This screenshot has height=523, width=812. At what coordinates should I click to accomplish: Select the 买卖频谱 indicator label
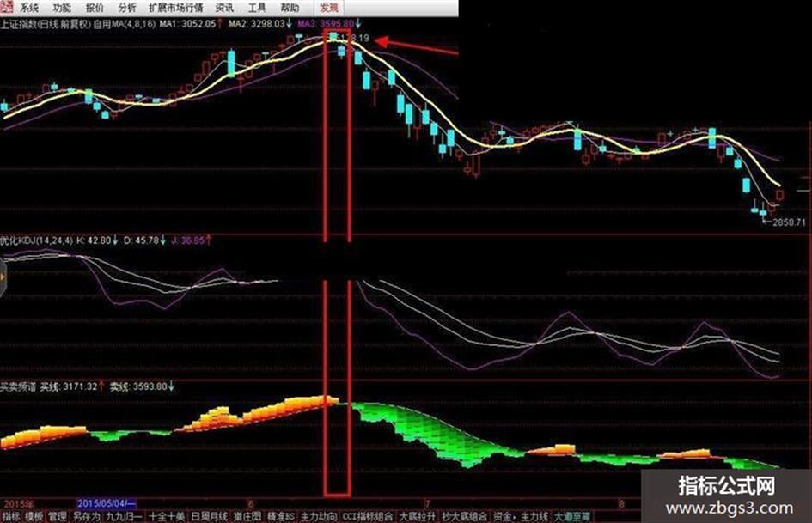click(x=17, y=386)
